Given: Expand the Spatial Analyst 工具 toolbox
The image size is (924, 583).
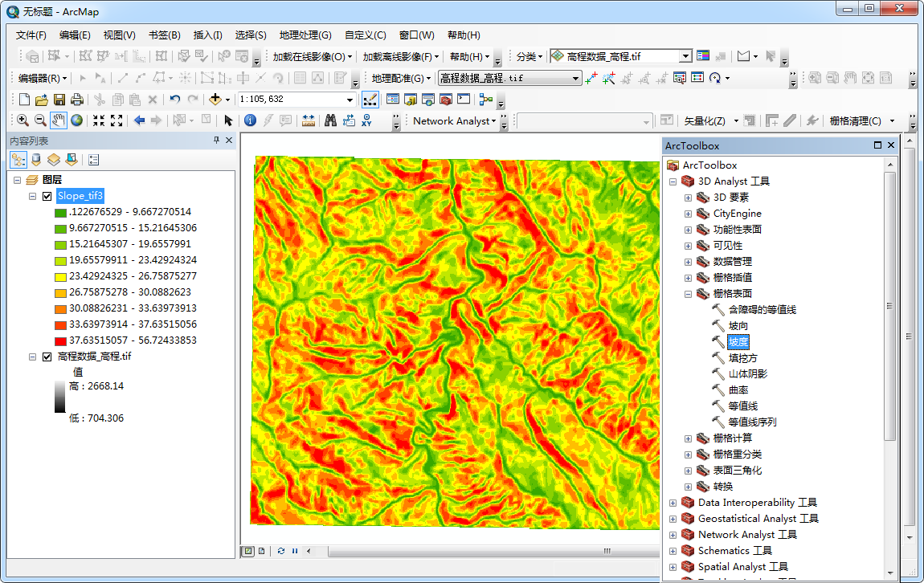Looking at the screenshot, I should (673, 567).
